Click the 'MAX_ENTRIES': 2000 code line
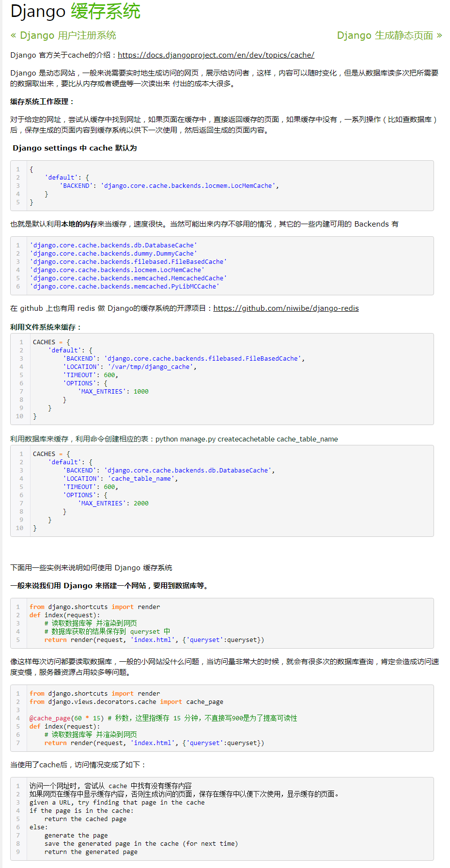This screenshot has height=868, width=450. pos(113,503)
